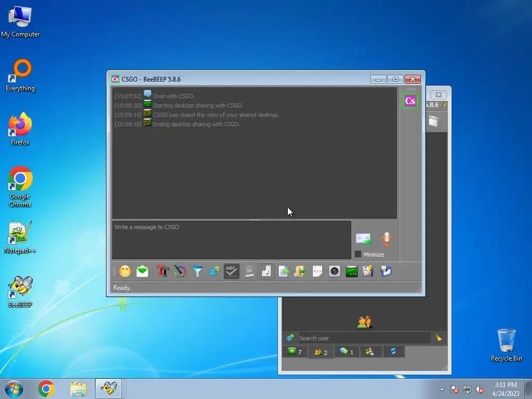Switch to the green tab showing 7
Image resolution: width=532 pixels, height=399 pixels.
[295, 352]
